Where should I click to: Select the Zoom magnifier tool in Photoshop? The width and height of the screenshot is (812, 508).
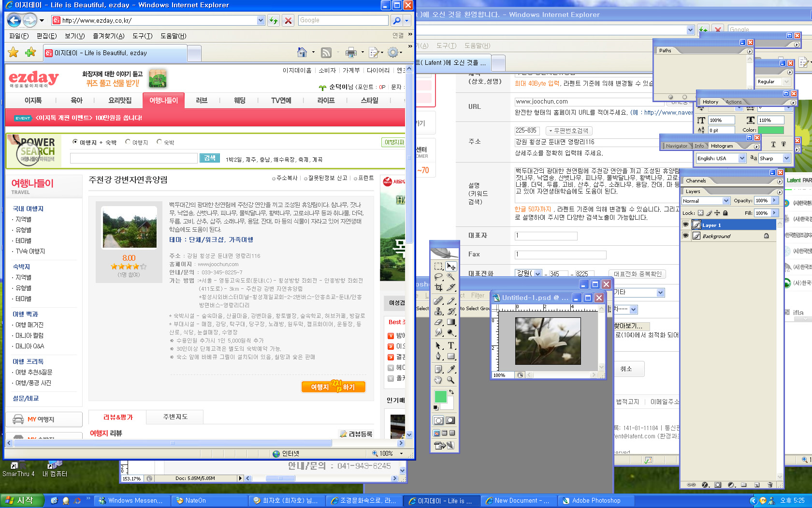(451, 380)
